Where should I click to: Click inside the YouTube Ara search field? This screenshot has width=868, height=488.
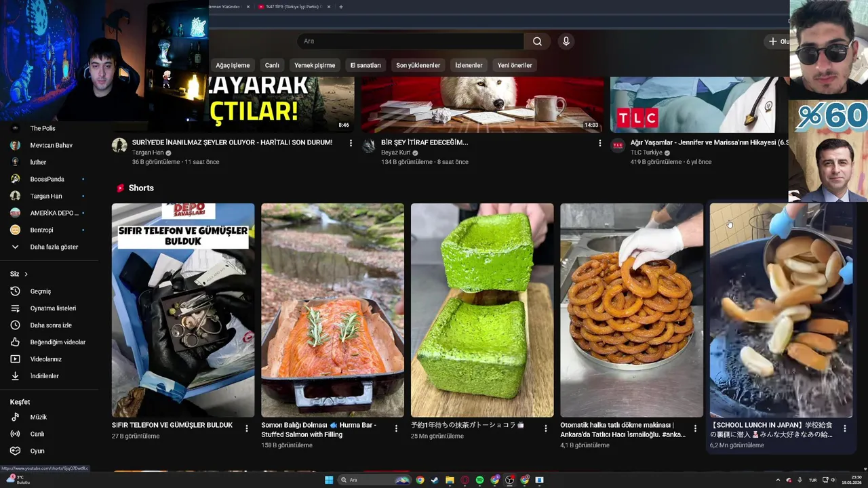tap(410, 41)
